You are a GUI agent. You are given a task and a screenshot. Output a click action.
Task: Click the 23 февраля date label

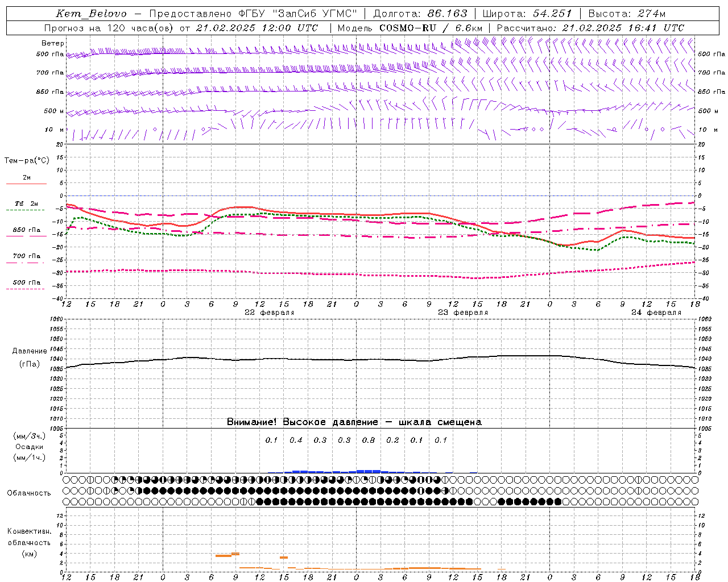(463, 313)
